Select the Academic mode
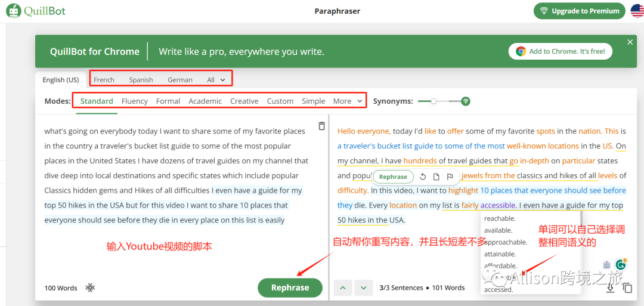 [x=205, y=101]
